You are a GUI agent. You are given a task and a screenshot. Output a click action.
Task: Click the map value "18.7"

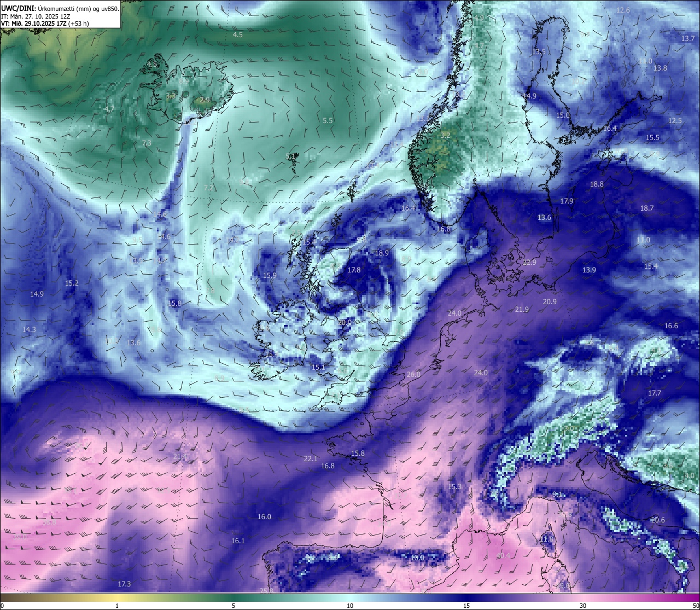(x=647, y=208)
